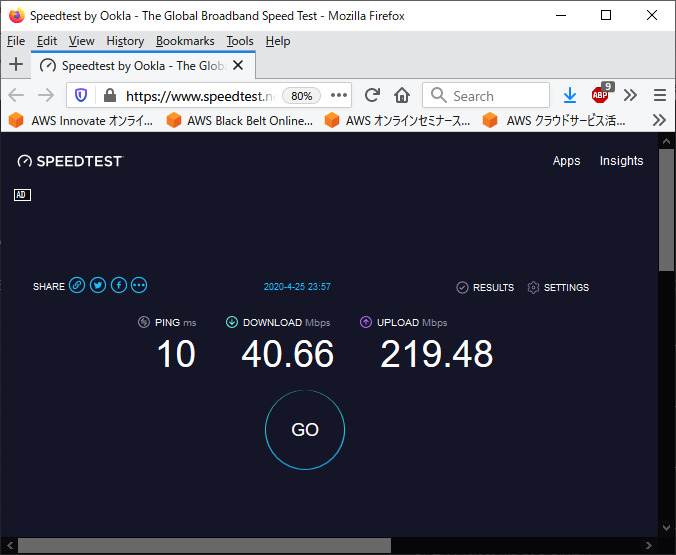Reset the 80% zoom level indicator
Screen dimensions: 676x555
302,96
